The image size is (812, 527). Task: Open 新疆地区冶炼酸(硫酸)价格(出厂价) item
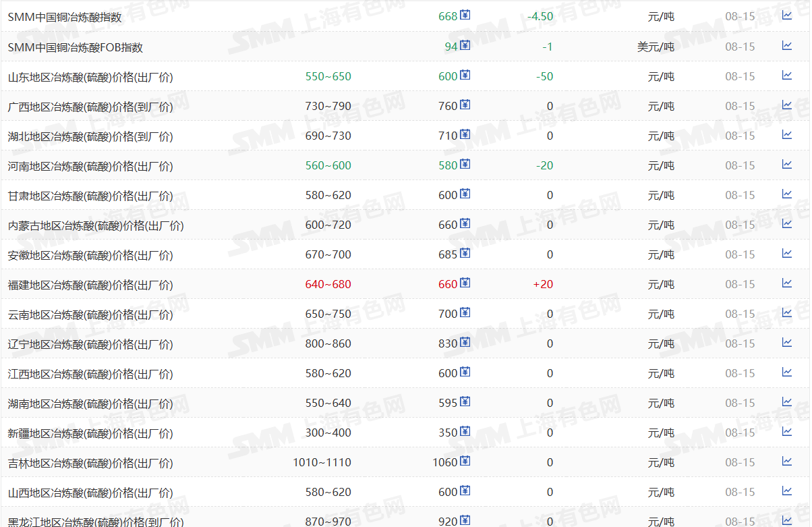click(90, 433)
